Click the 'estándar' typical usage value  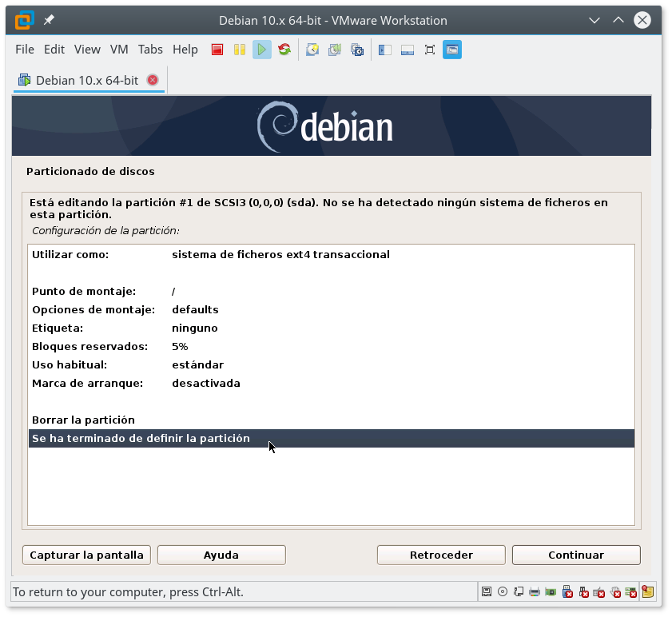click(197, 365)
